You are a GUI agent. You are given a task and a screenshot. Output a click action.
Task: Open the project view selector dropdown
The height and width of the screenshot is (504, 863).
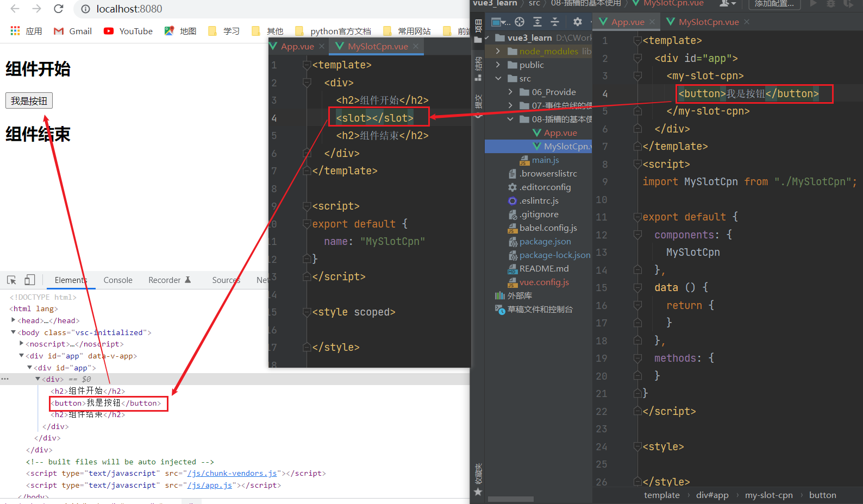tap(501, 22)
